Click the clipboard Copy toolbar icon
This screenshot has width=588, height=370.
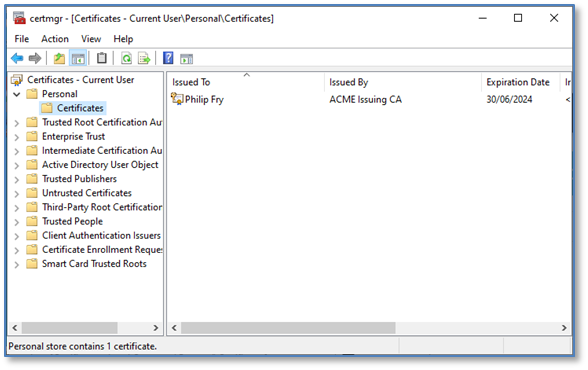(102, 58)
